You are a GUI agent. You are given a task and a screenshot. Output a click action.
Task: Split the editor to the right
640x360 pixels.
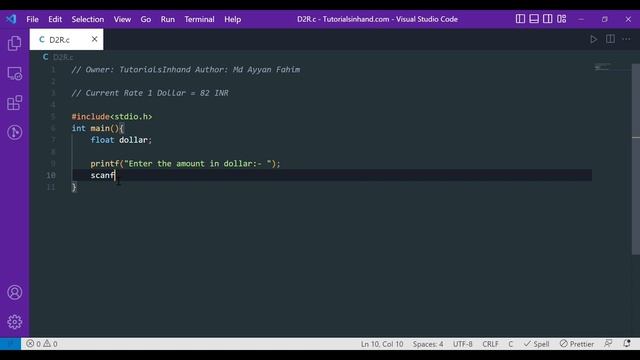coord(610,39)
